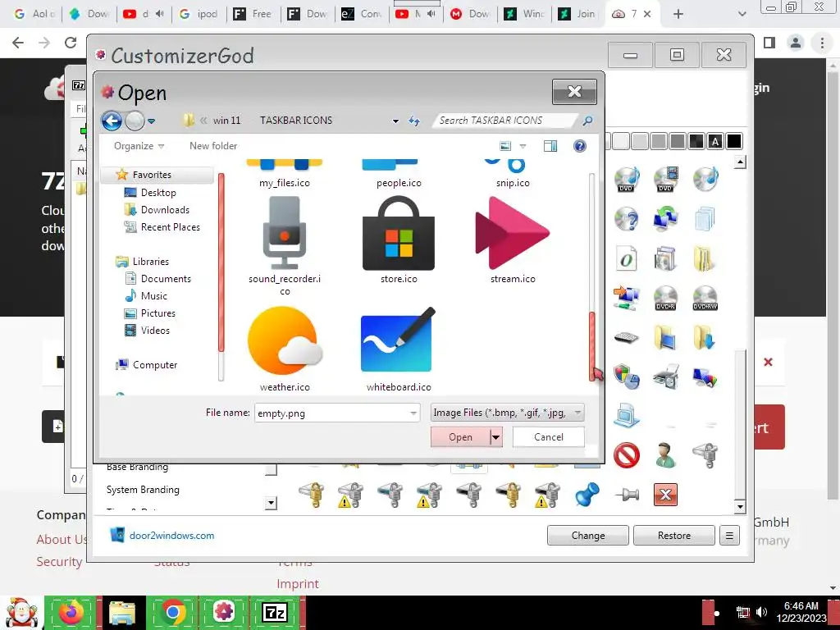Open the Organize menu
The height and width of the screenshot is (630, 840).
coord(139,146)
